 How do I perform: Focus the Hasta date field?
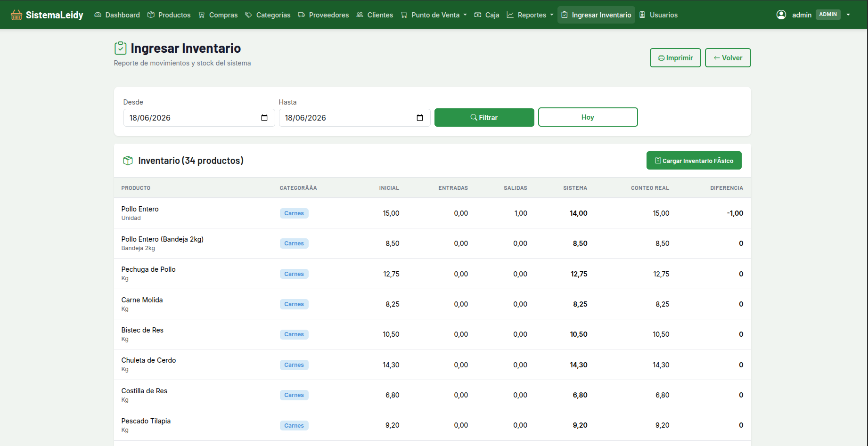pyautogui.click(x=354, y=118)
